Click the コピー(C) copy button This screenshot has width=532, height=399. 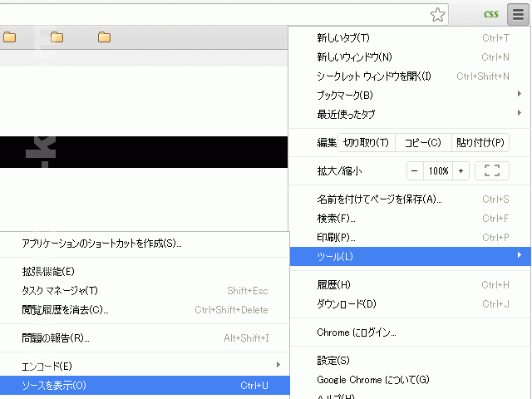click(x=422, y=143)
